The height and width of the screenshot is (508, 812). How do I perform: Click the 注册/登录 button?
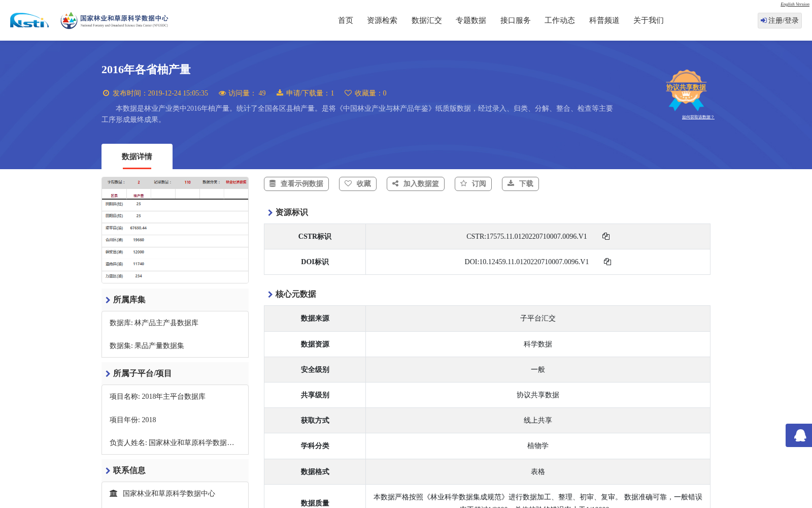pyautogui.click(x=780, y=20)
